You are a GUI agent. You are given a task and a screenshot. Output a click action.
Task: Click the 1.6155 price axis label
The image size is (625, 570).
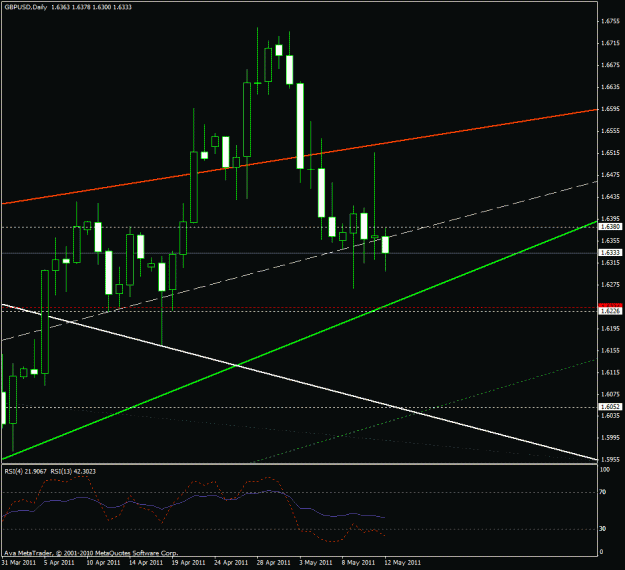point(611,350)
